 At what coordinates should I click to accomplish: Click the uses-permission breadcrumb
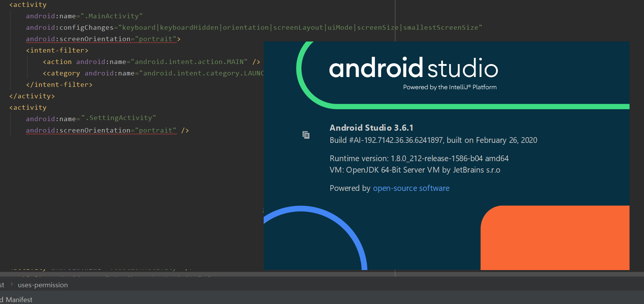click(x=43, y=285)
